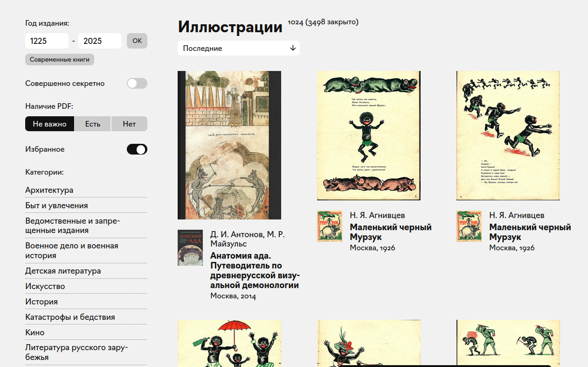The image size is (588, 367).
Task: Select the Детская литература category
Action: click(x=63, y=271)
